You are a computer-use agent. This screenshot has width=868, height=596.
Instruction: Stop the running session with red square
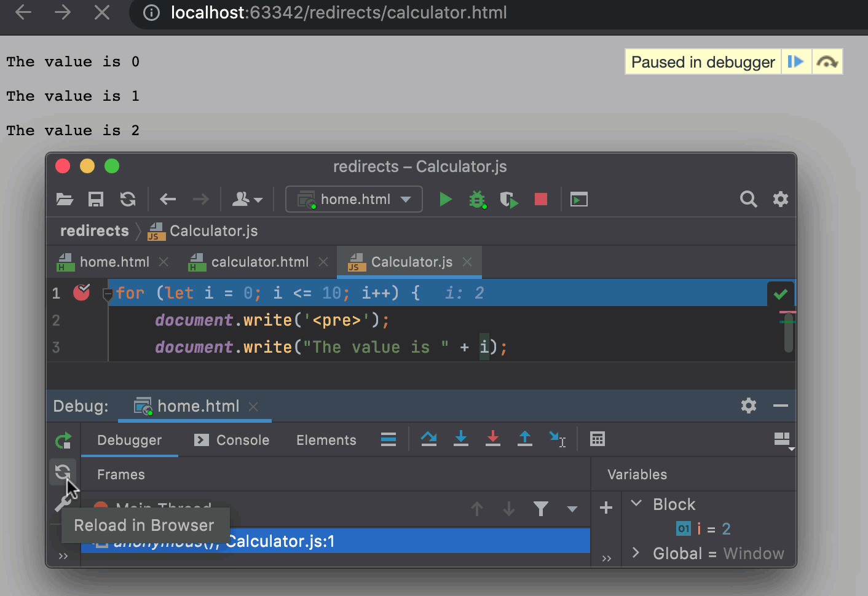pos(540,199)
